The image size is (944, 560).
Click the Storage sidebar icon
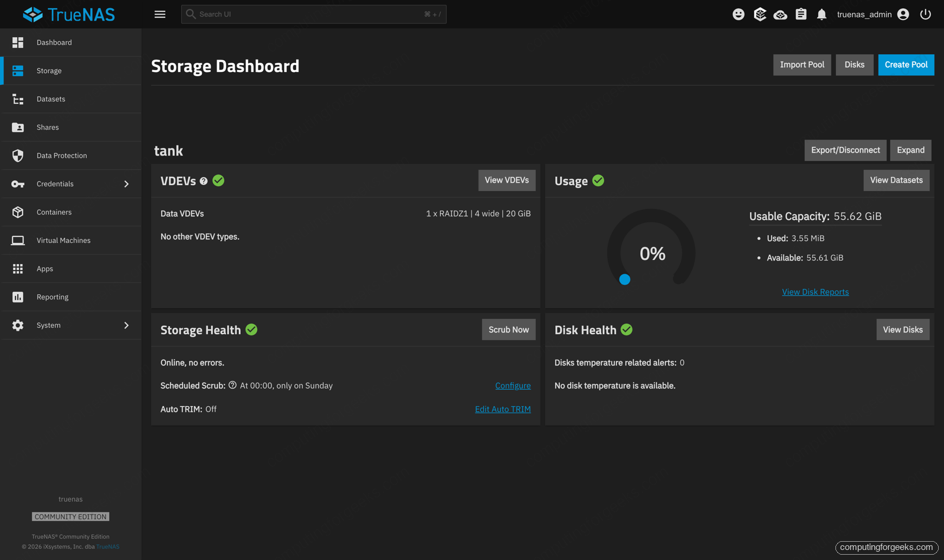(18, 71)
